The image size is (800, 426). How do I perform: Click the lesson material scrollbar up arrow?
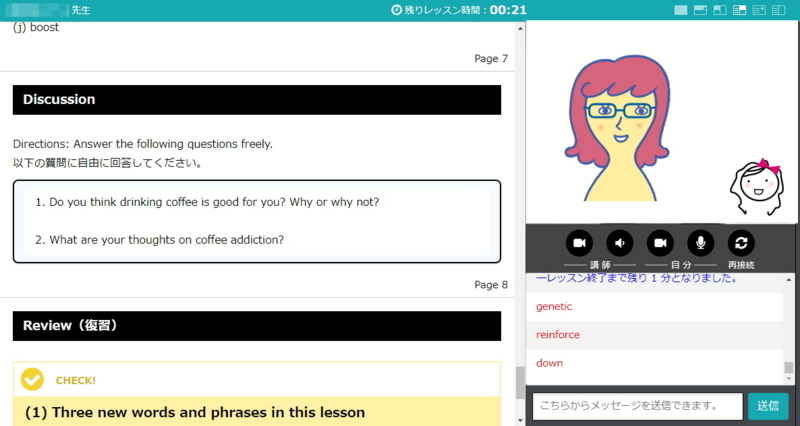520,29
